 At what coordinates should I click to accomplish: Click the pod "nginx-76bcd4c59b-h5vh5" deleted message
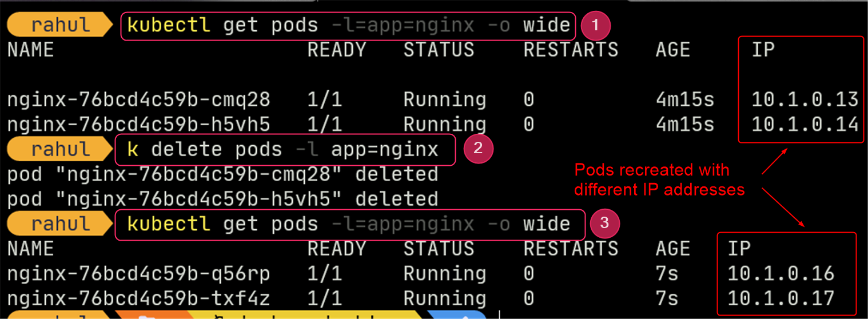[x=223, y=199]
